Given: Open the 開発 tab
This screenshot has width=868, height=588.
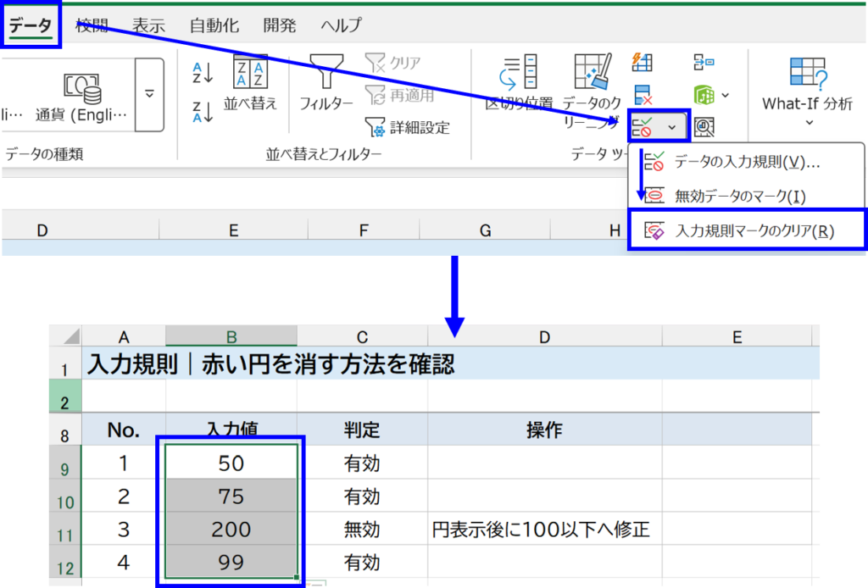Looking at the screenshot, I should (x=280, y=25).
